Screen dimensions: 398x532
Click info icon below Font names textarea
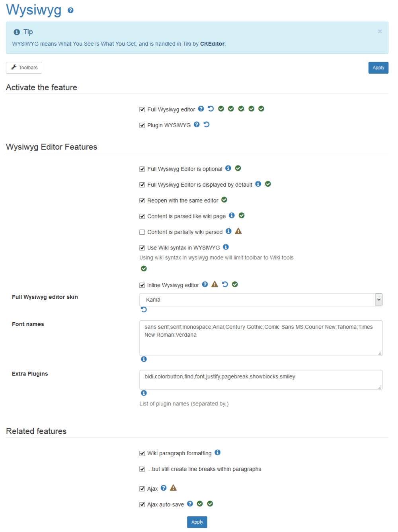click(144, 359)
